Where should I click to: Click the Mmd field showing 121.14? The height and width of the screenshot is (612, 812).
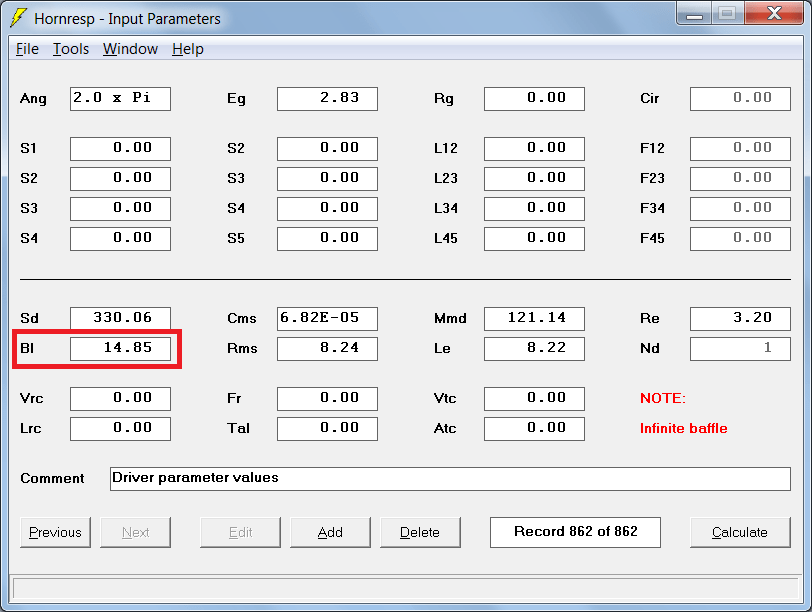[534, 319]
